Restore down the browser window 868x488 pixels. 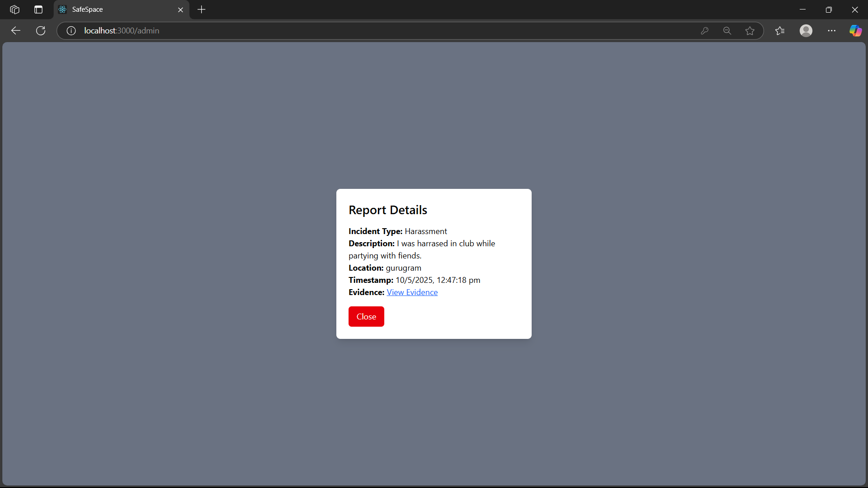click(828, 9)
